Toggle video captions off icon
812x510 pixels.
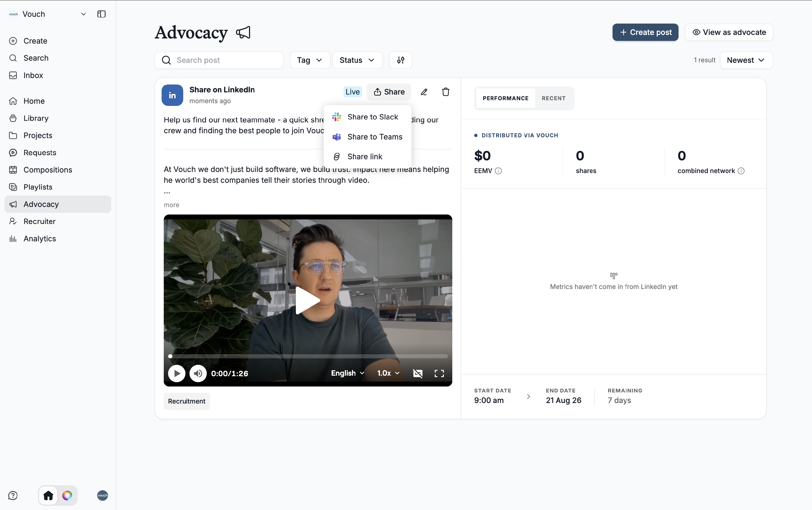coord(418,373)
